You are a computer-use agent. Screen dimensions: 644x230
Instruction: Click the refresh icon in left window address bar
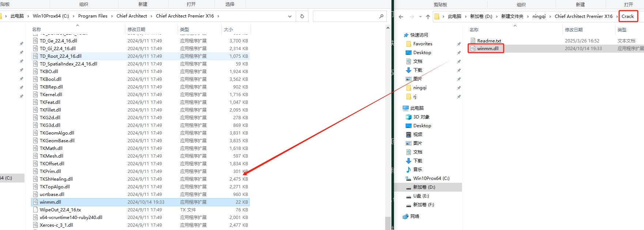(x=302, y=16)
